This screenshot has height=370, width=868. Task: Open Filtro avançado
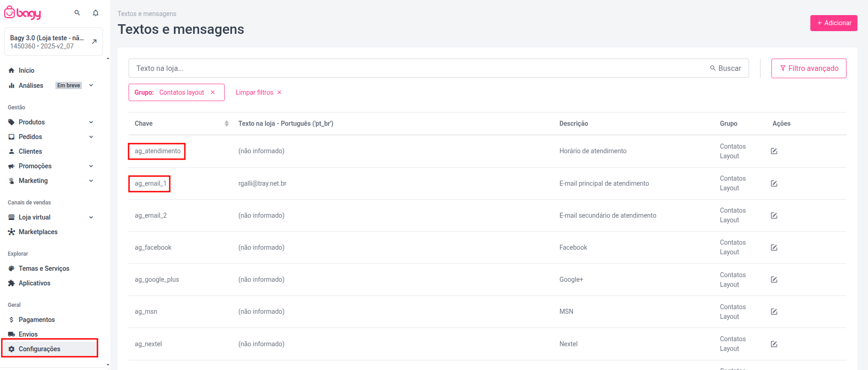pyautogui.click(x=809, y=68)
